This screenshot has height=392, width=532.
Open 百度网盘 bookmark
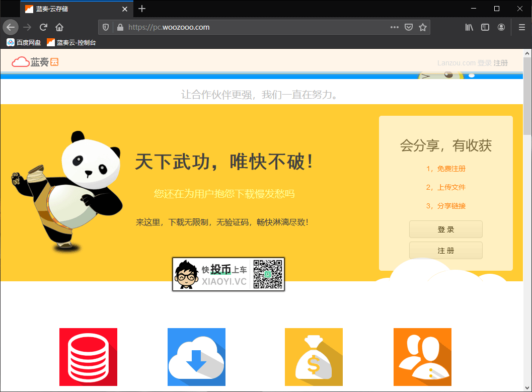pos(24,42)
